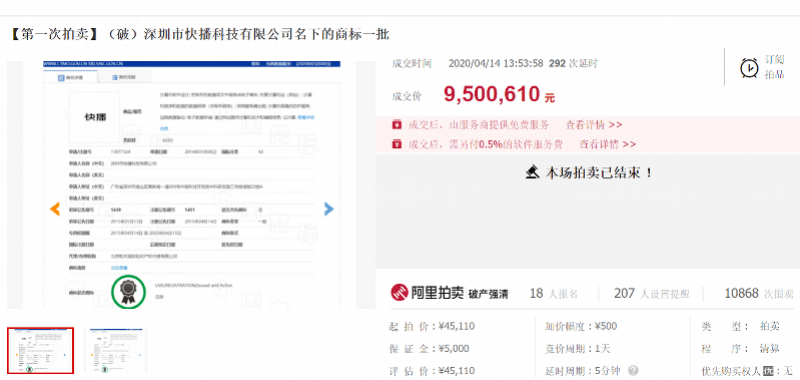Click the 10868 次围观 view count
Image resolution: width=800 pixels, height=380 pixels.
759,293
